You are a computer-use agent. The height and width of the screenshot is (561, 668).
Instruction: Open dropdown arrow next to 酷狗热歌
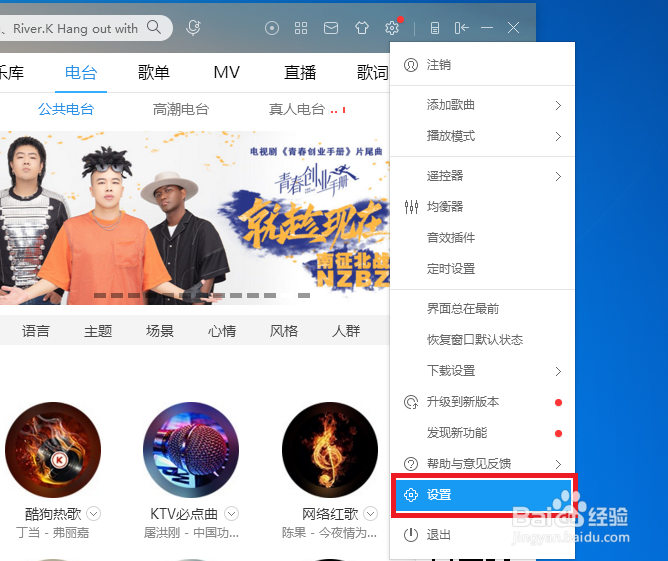pos(94,514)
